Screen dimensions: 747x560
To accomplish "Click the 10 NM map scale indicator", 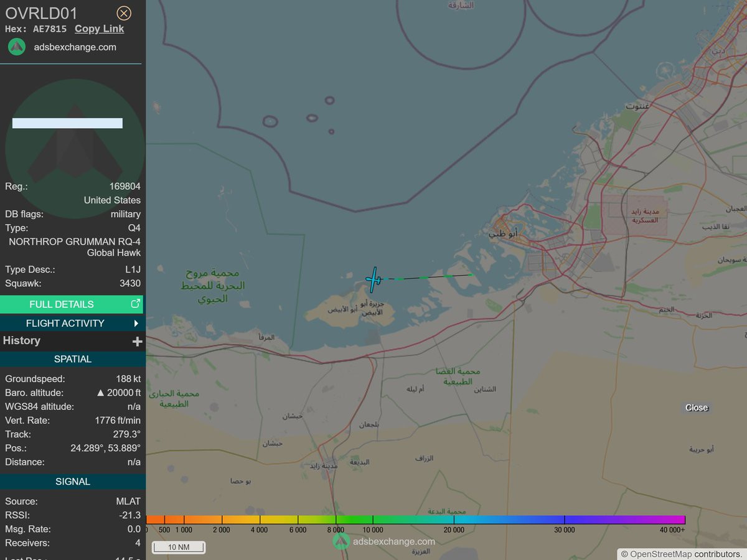I will [x=178, y=547].
